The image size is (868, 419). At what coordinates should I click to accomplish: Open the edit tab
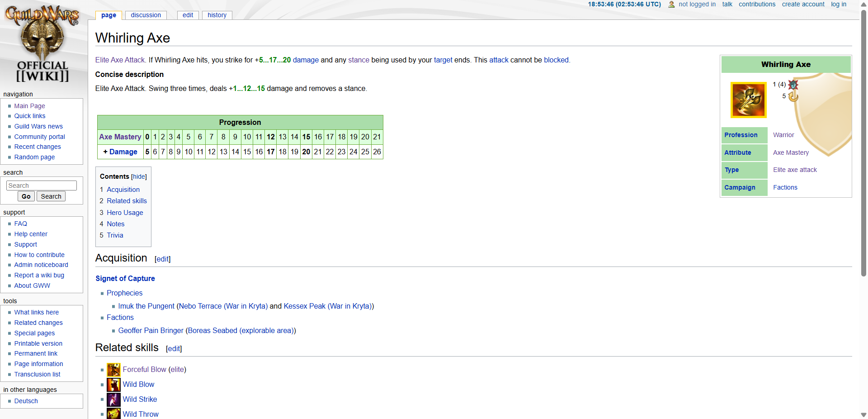[188, 15]
